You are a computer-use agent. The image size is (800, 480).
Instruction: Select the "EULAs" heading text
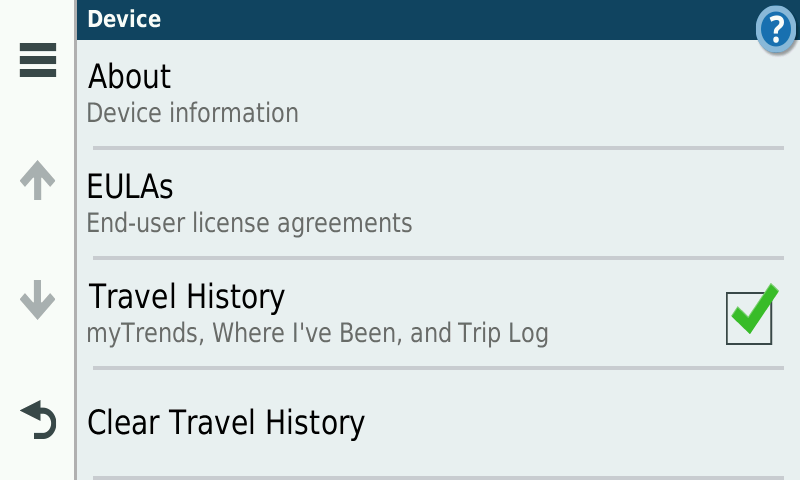tap(131, 186)
